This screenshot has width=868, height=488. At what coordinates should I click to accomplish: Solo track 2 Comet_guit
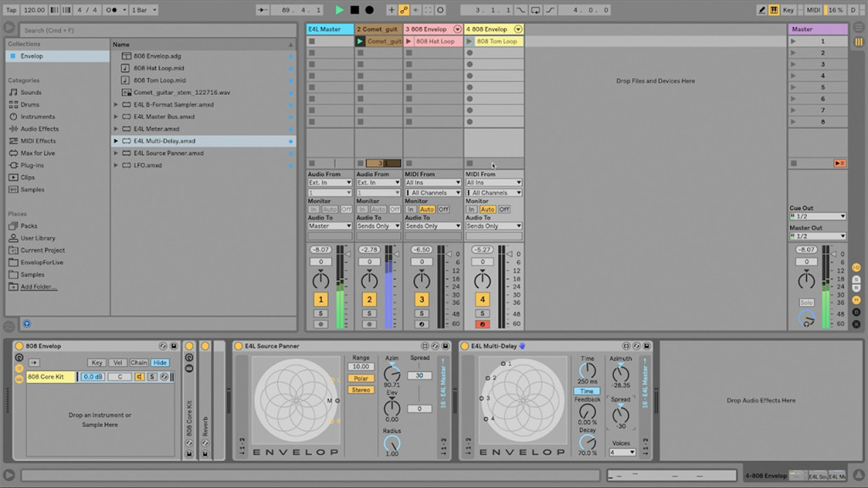click(369, 313)
